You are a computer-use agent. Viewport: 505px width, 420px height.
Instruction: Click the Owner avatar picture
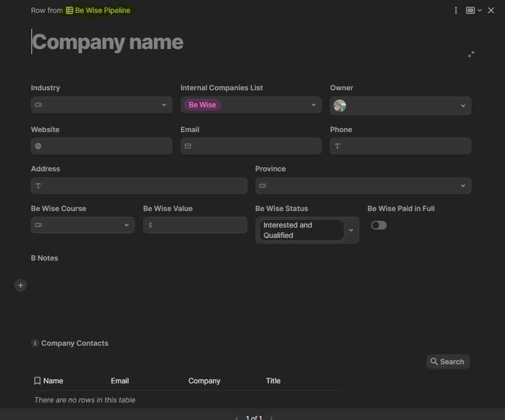coord(340,106)
